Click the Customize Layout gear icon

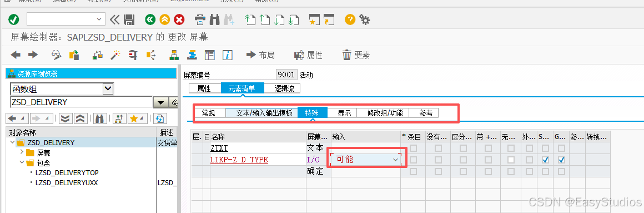tap(364, 19)
